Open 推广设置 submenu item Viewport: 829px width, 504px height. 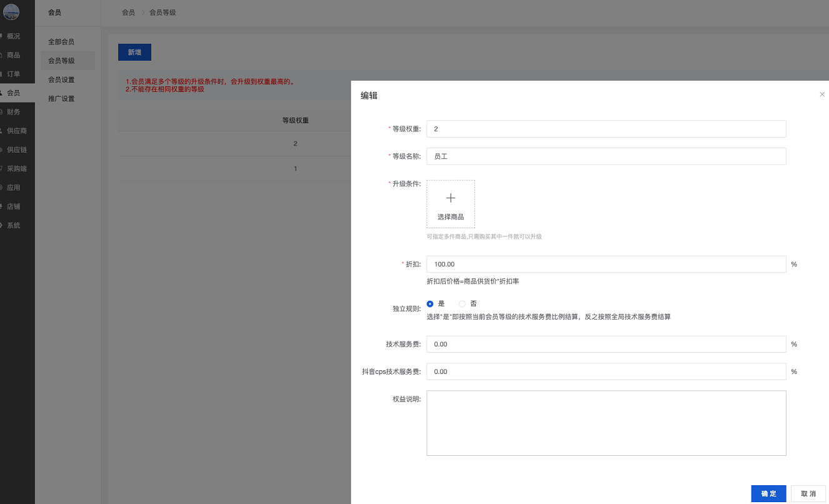coord(61,99)
